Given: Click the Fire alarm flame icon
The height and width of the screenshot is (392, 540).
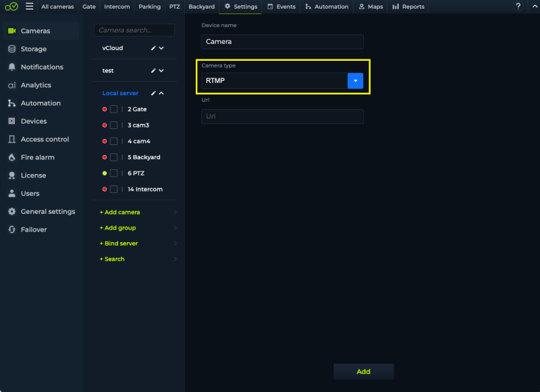Looking at the screenshot, I should 11,157.
